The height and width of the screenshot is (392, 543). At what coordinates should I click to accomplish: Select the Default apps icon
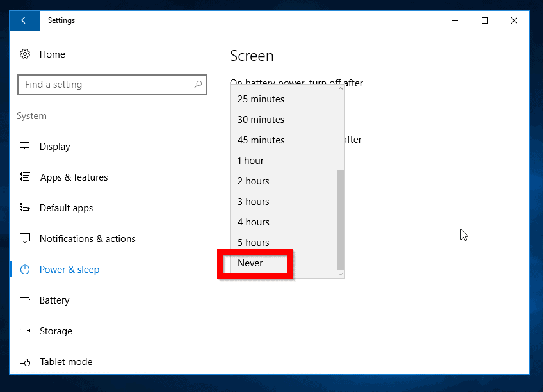(x=24, y=208)
